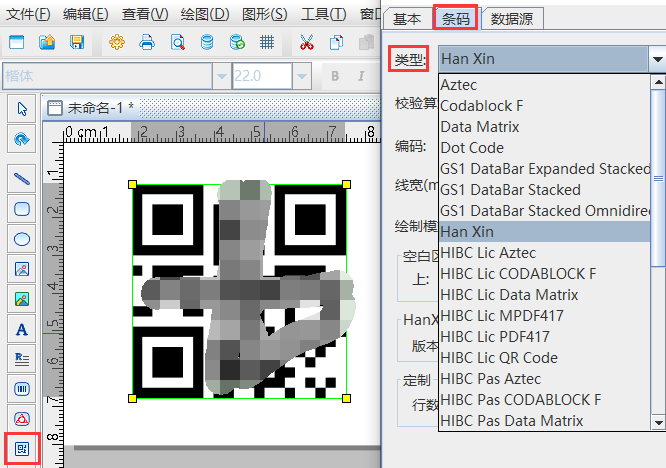Select Han Xin in the list

tap(545, 232)
